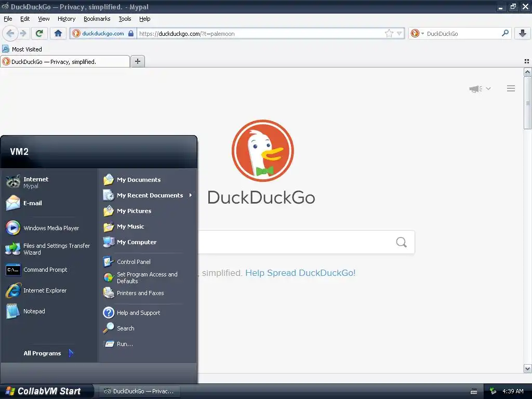Open Printers and Faxes
The image size is (532, 399).
coord(148,293)
